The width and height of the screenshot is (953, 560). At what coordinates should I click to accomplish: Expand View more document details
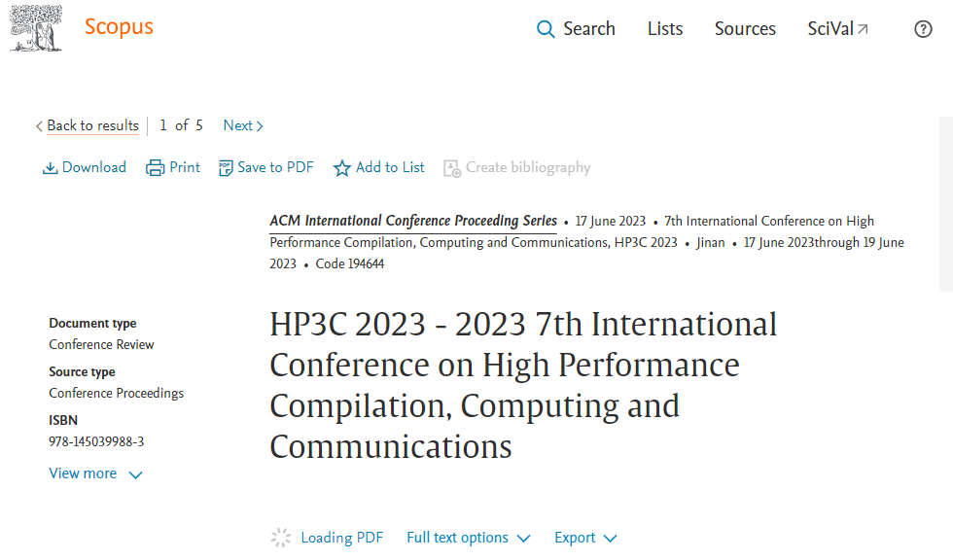coord(95,473)
